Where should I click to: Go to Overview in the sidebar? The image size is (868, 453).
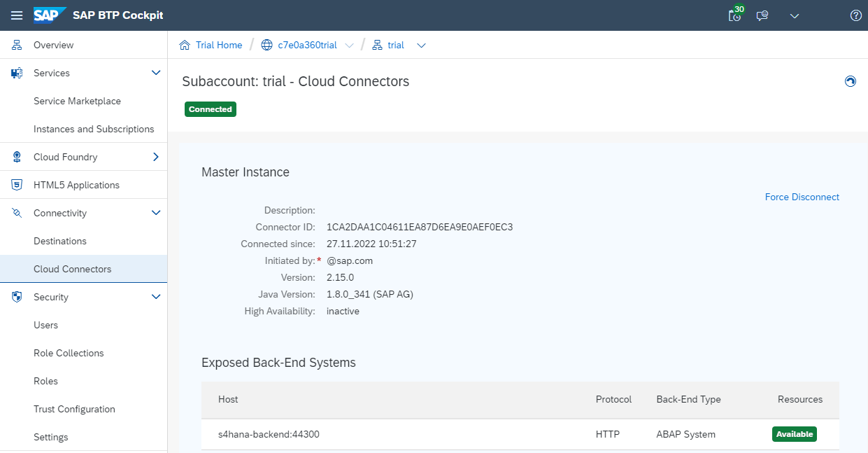53,45
